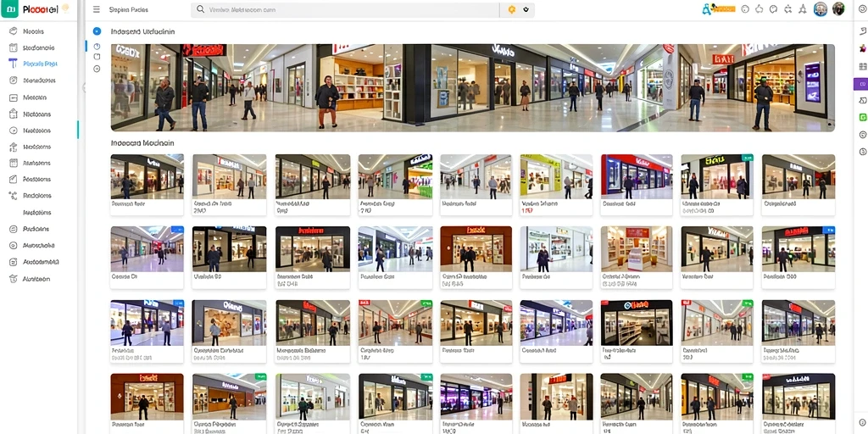The height and width of the screenshot is (434, 868).
Task: Click the calendar icon of the second sidebar item
Action: pos(14,47)
